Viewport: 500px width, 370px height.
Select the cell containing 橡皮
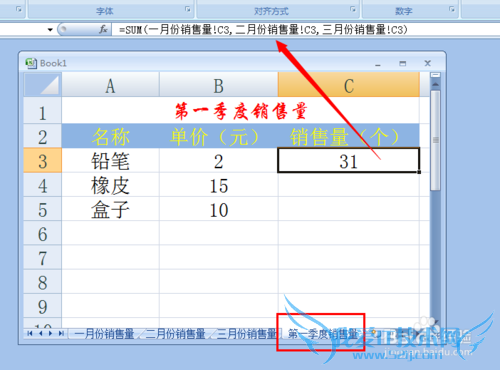110,185
